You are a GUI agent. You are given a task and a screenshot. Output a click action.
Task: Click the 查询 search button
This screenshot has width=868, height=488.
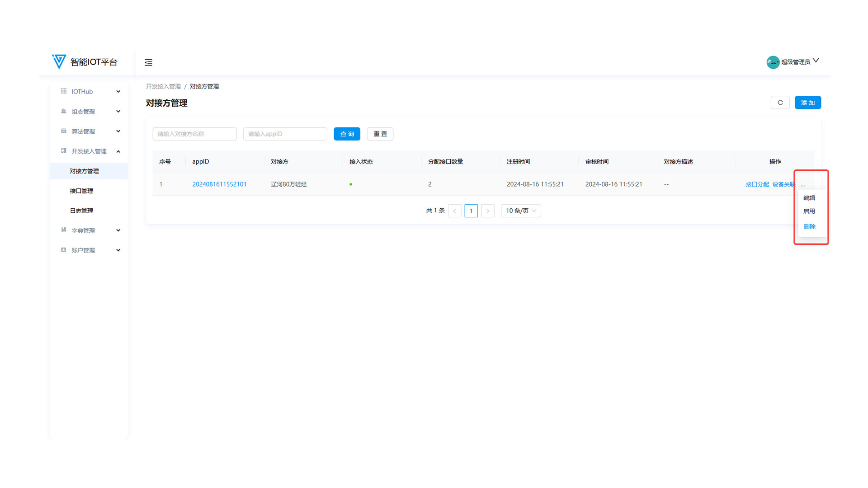coord(347,134)
